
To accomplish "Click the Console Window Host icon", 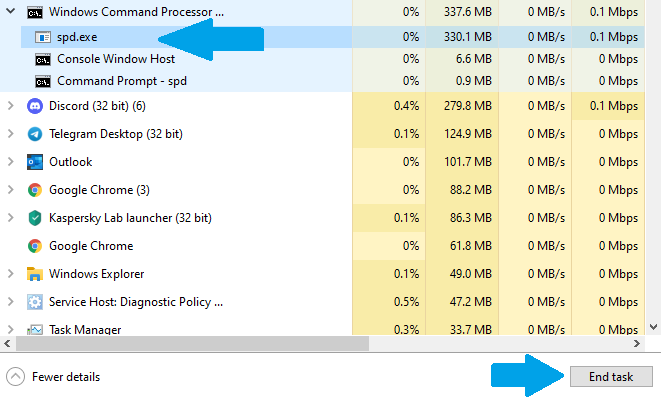I will (x=43, y=59).
